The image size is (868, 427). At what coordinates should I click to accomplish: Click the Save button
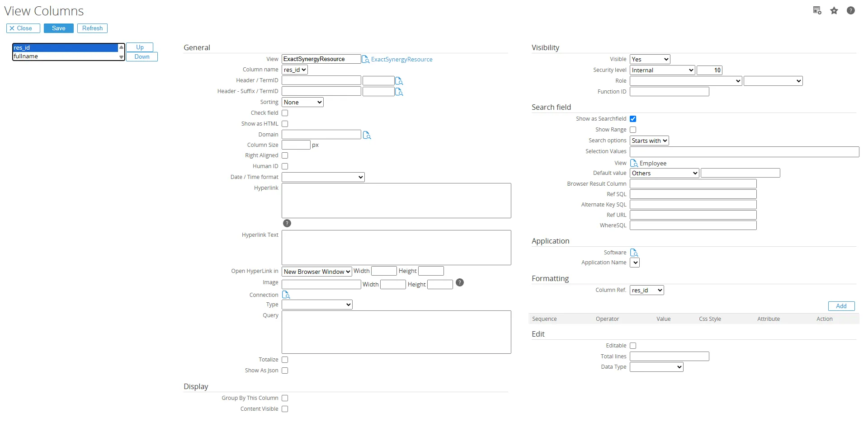point(59,28)
